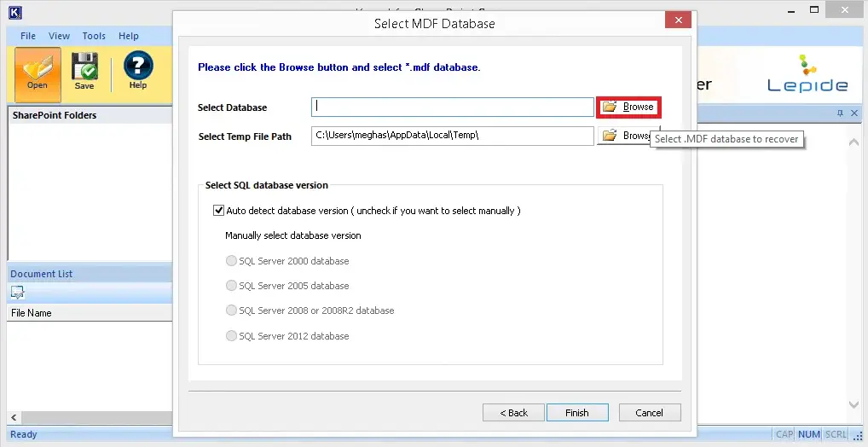Click the Select Database input field
This screenshot has height=447, width=868.
point(452,107)
